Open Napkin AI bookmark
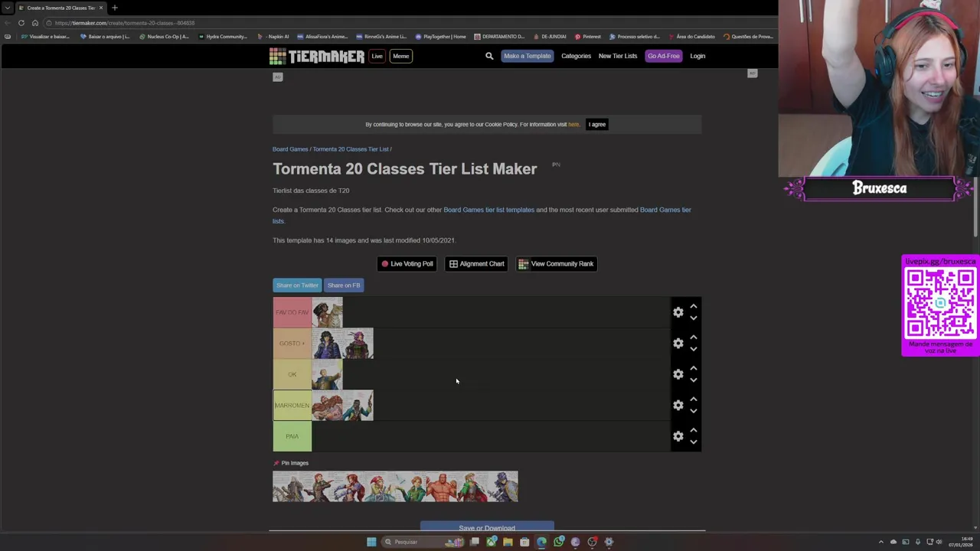Screen dimensions: 980x551 [273, 37]
